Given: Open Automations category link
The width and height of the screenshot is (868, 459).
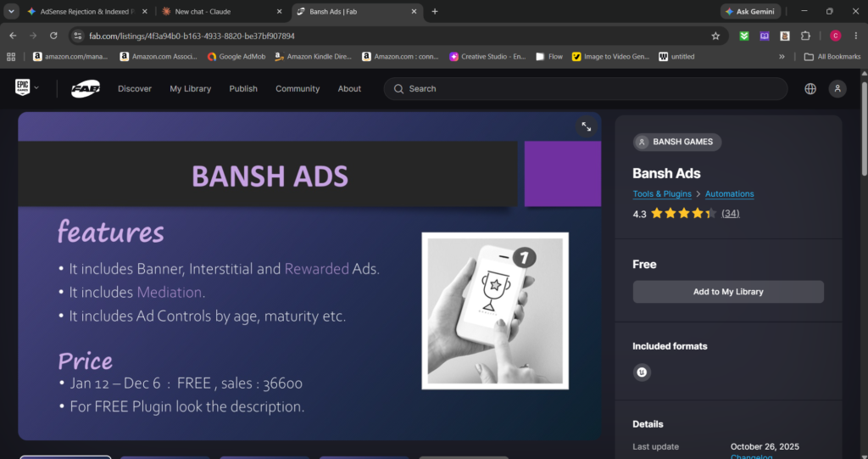Looking at the screenshot, I should click(x=730, y=194).
